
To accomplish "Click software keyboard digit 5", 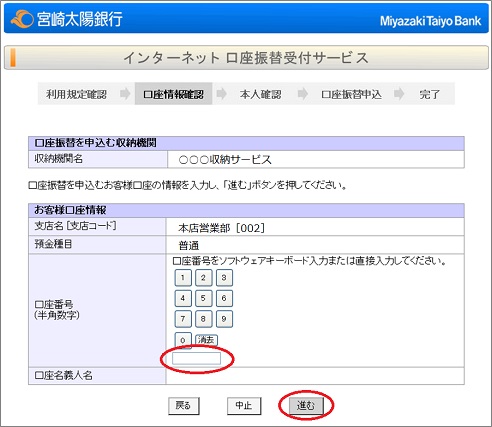I will point(203,298).
